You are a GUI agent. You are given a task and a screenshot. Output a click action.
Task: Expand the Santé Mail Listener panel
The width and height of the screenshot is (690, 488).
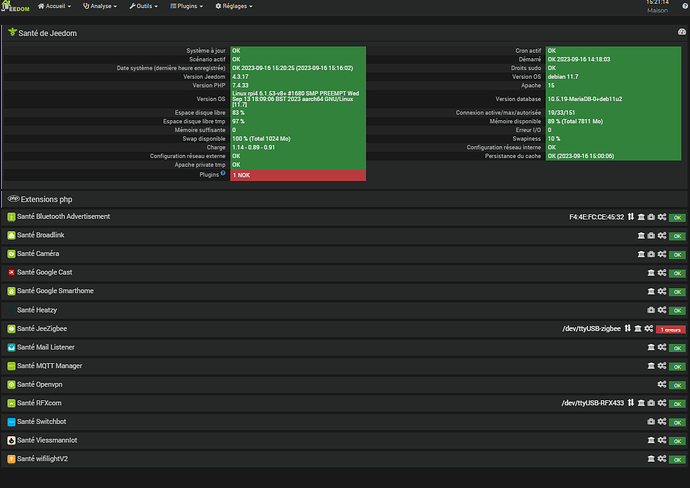click(46, 347)
